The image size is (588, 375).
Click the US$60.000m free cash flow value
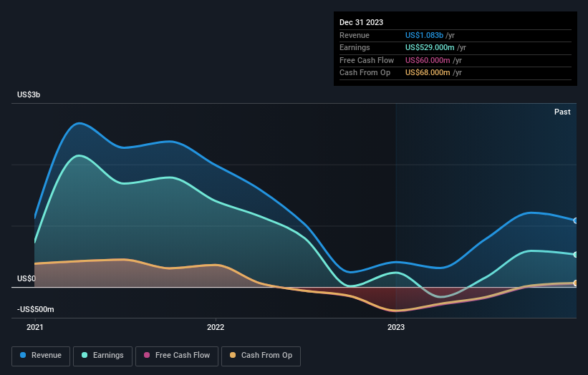[x=428, y=60]
